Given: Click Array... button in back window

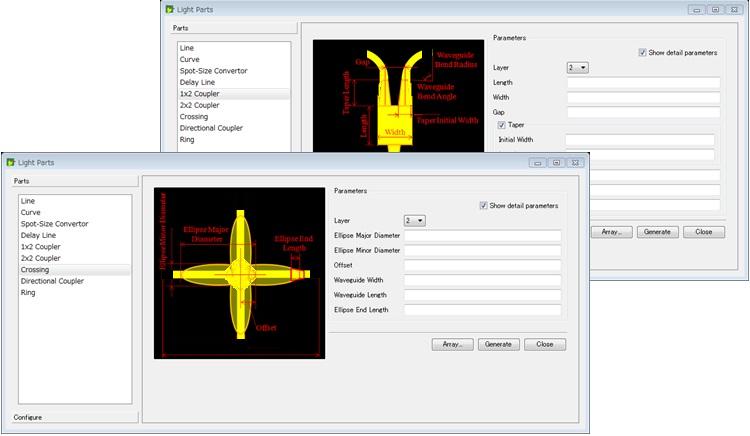Looking at the screenshot, I should [612, 232].
